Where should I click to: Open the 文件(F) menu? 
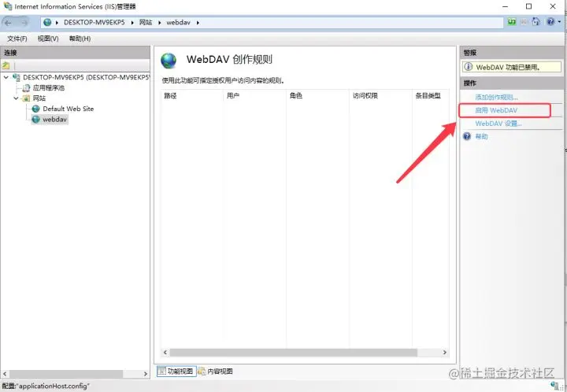[17, 39]
